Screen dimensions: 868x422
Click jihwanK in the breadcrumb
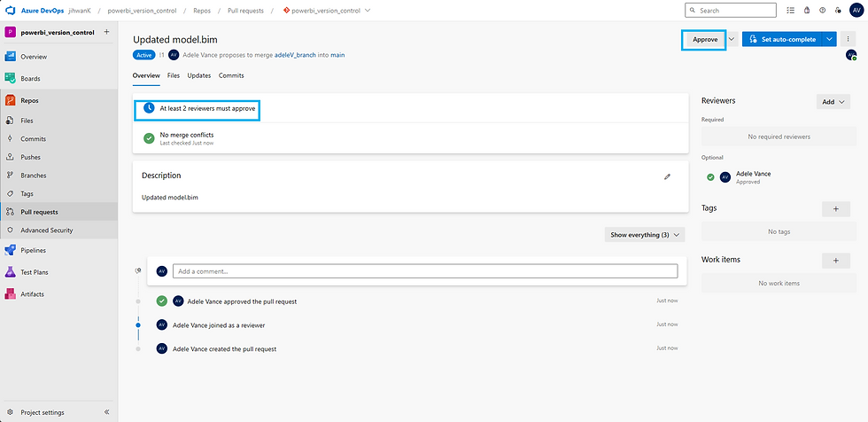tap(79, 11)
